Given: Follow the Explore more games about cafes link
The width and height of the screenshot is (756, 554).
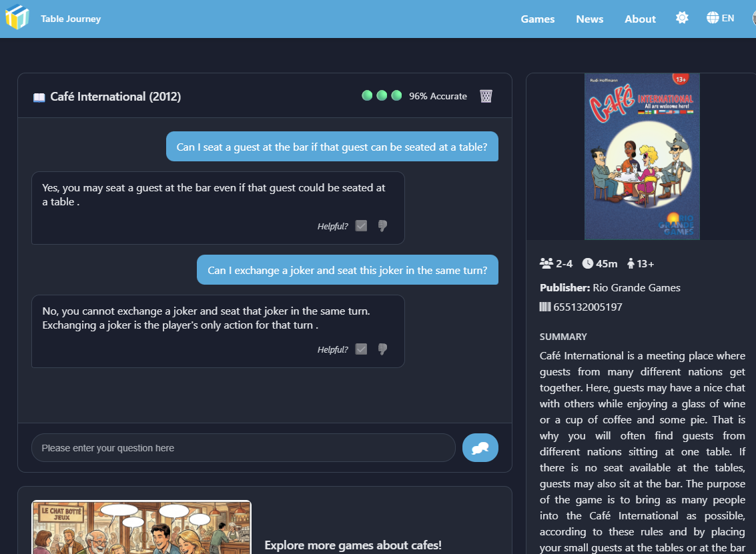Looking at the screenshot, I should pos(353,545).
